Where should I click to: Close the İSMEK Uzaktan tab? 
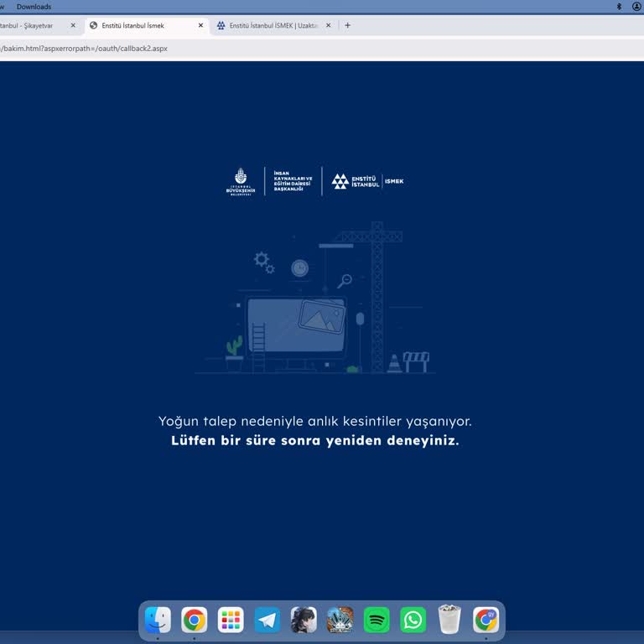tap(329, 25)
